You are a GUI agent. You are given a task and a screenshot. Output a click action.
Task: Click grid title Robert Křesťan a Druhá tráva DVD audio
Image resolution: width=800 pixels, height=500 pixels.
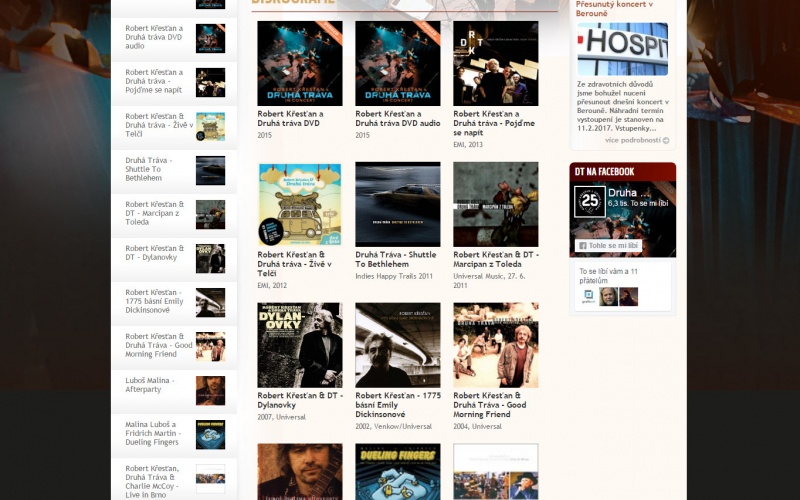click(398, 118)
